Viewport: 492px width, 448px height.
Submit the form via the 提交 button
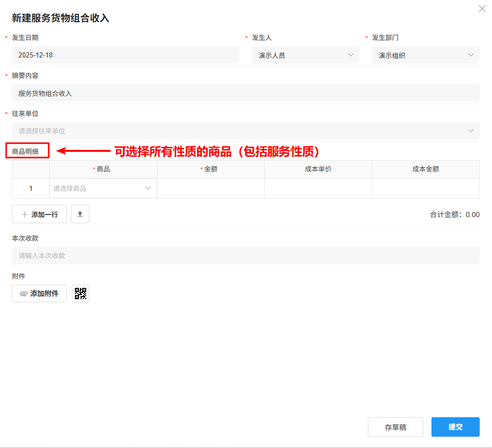tap(455, 426)
